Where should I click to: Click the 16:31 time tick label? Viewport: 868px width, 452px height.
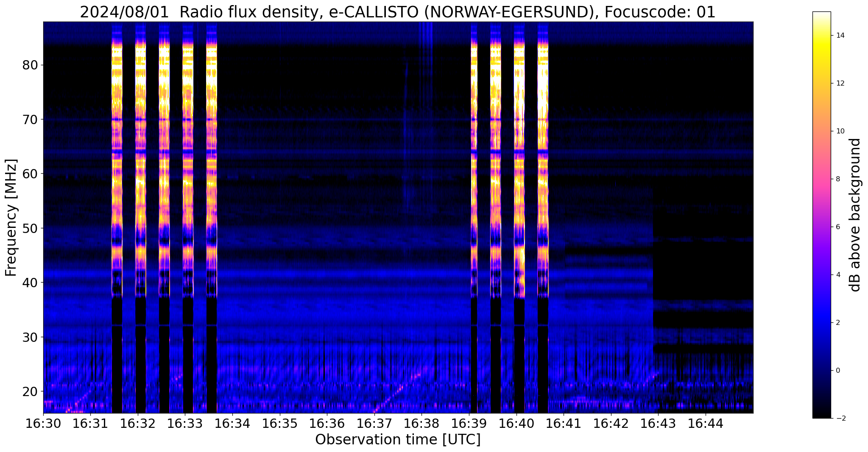pyautogui.click(x=90, y=423)
